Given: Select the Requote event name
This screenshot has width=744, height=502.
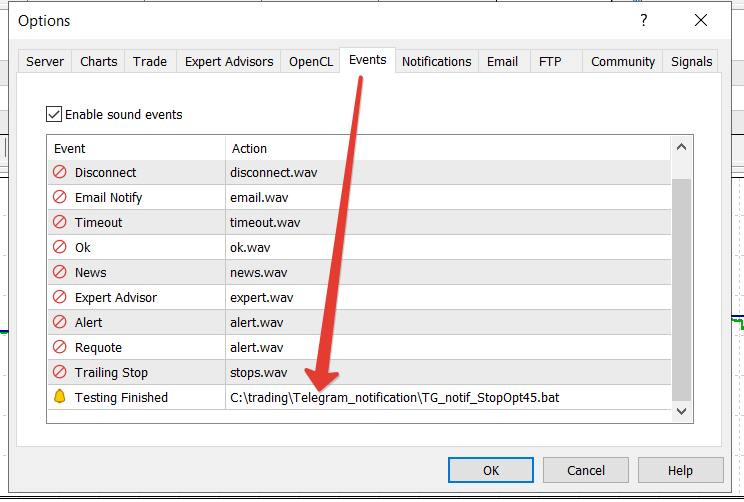Looking at the screenshot, I should coord(98,347).
